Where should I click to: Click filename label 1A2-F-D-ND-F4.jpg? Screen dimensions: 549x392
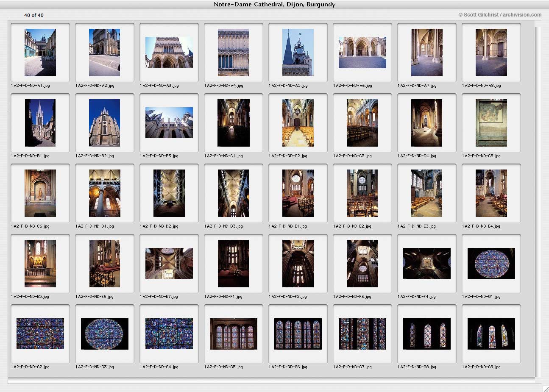[417, 297]
